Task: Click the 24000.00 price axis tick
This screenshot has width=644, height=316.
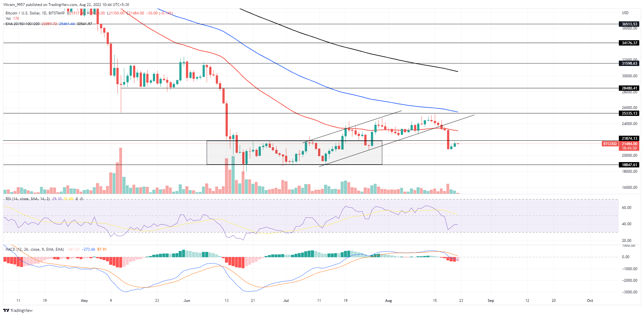Action: 630,124
